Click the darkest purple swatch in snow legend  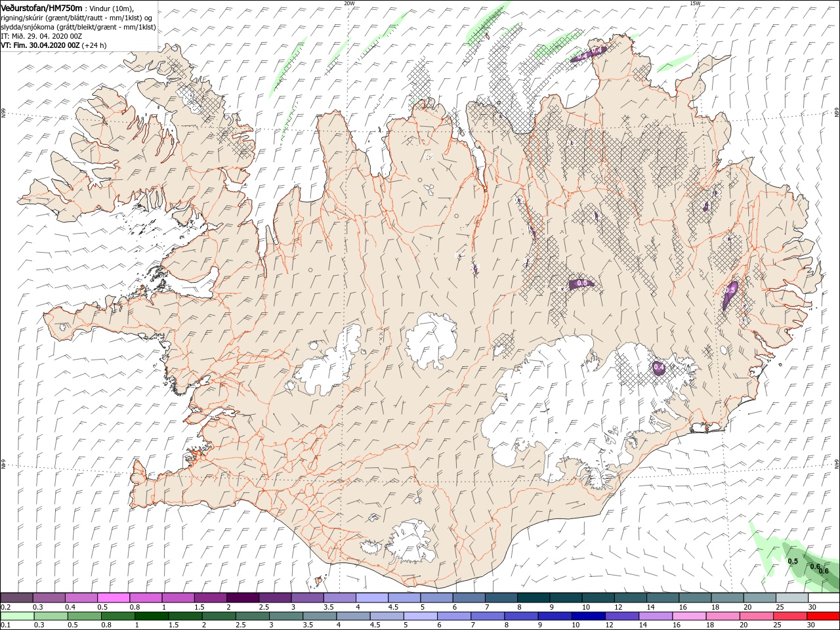tap(242, 598)
